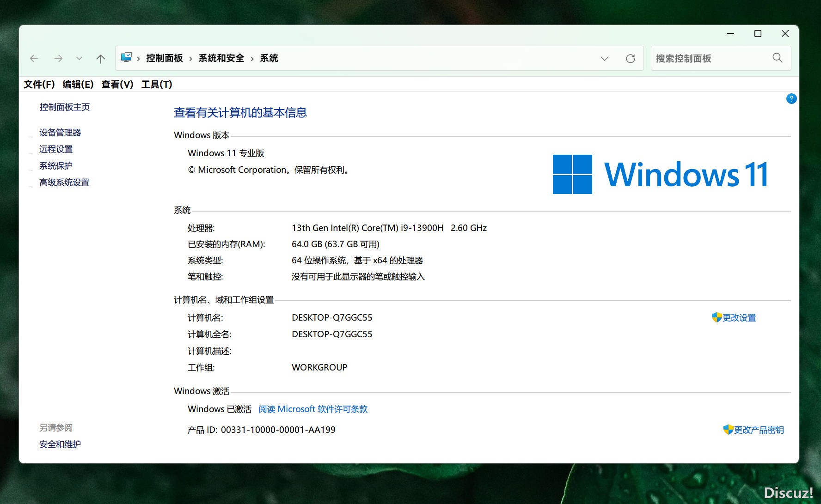Image resolution: width=821 pixels, height=504 pixels.
Task: Minimize the System window
Action: click(730, 33)
